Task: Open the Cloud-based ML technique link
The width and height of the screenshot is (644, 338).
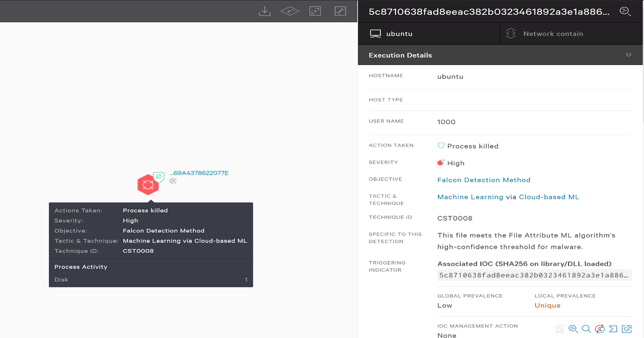Action: [x=549, y=197]
